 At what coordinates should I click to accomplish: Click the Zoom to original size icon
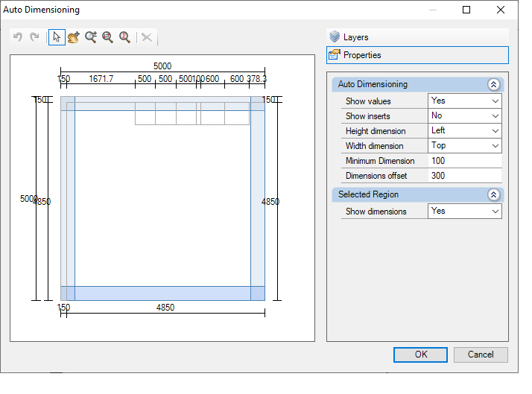[x=124, y=37]
